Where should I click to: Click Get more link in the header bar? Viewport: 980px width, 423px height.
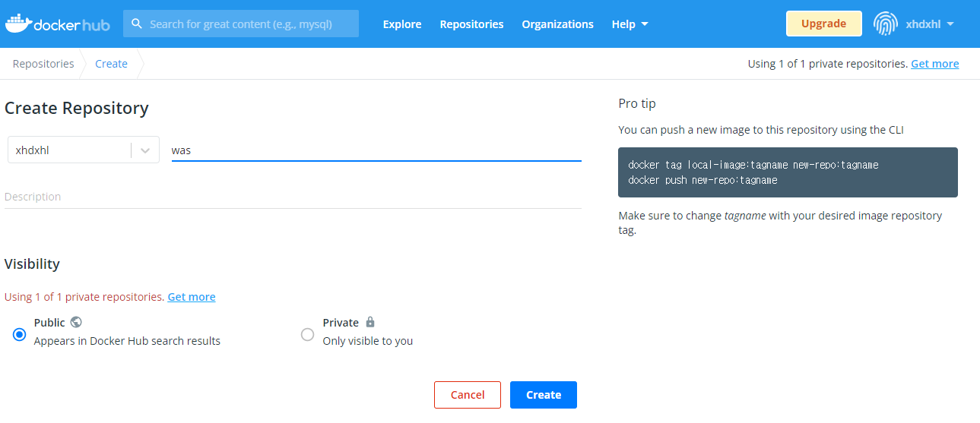click(934, 64)
